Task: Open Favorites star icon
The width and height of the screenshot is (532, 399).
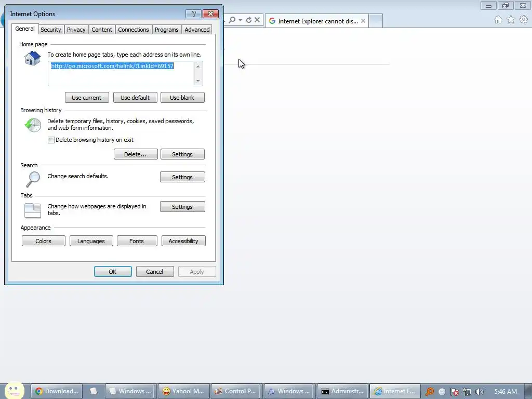Action: [x=511, y=20]
